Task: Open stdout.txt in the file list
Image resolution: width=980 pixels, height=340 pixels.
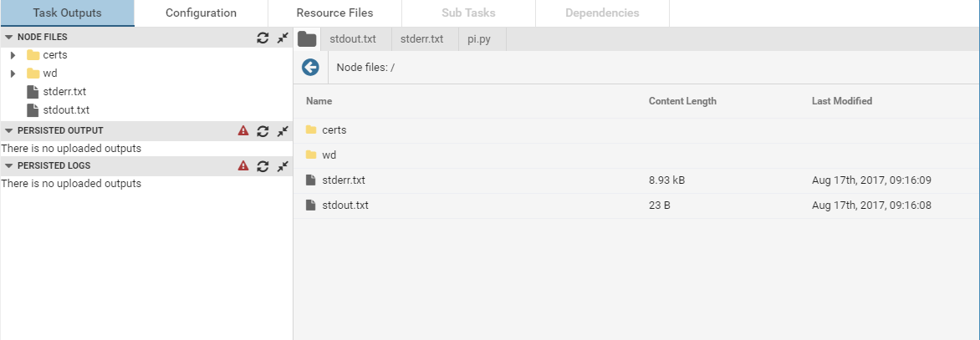Action: [345, 206]
